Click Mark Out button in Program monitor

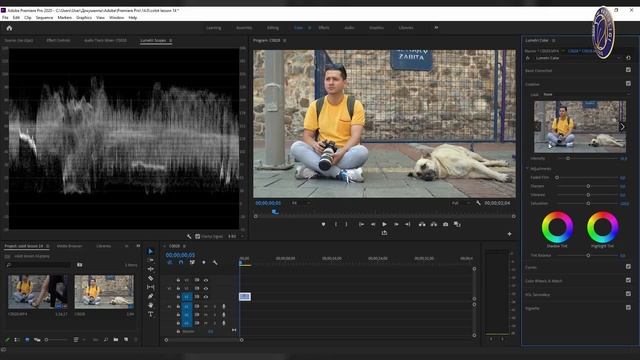click(346, 224)
